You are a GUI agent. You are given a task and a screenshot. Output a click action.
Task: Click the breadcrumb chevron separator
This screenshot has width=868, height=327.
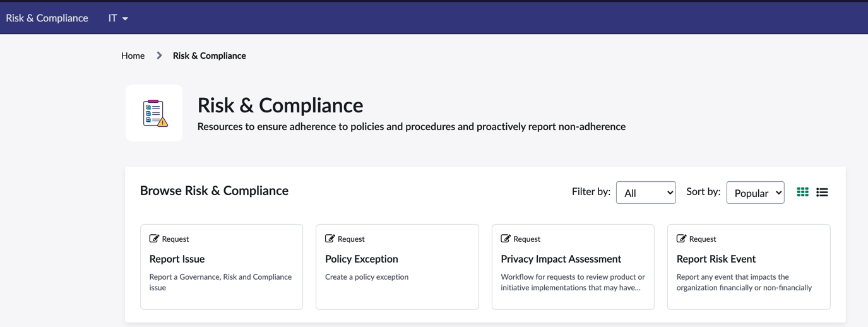[x=159, y=56]
